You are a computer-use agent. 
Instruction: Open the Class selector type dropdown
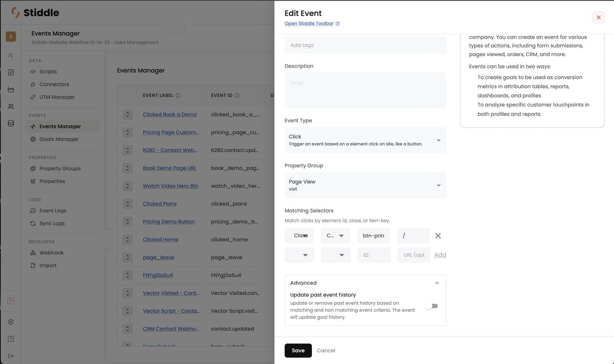[x=300, y=236]
